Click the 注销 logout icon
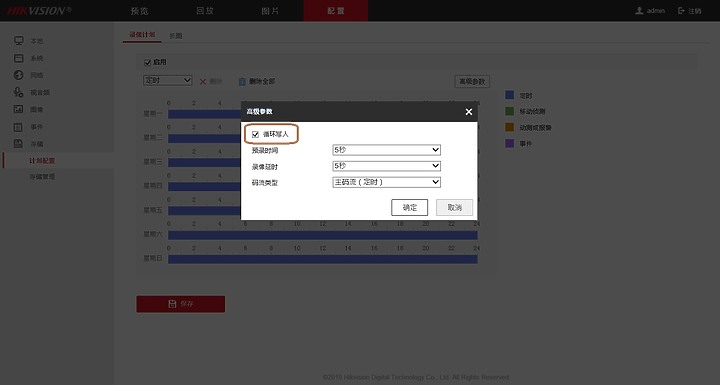 [681, 11]
